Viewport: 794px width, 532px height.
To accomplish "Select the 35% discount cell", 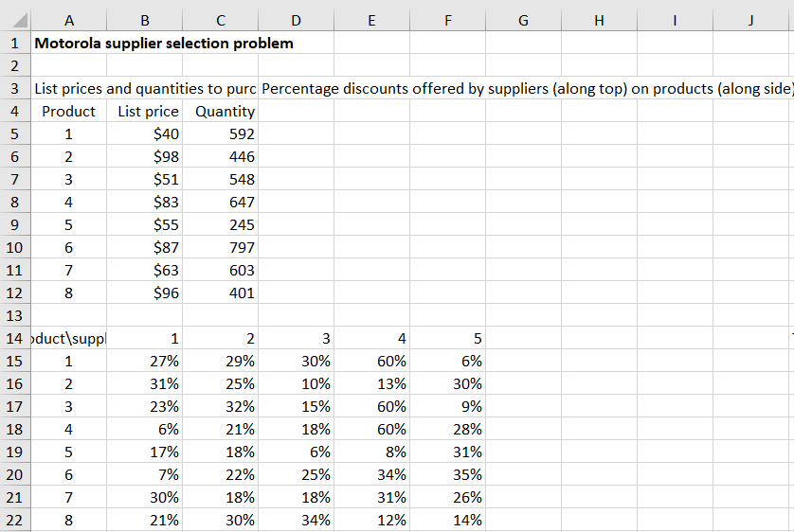I will click(447, 474).
